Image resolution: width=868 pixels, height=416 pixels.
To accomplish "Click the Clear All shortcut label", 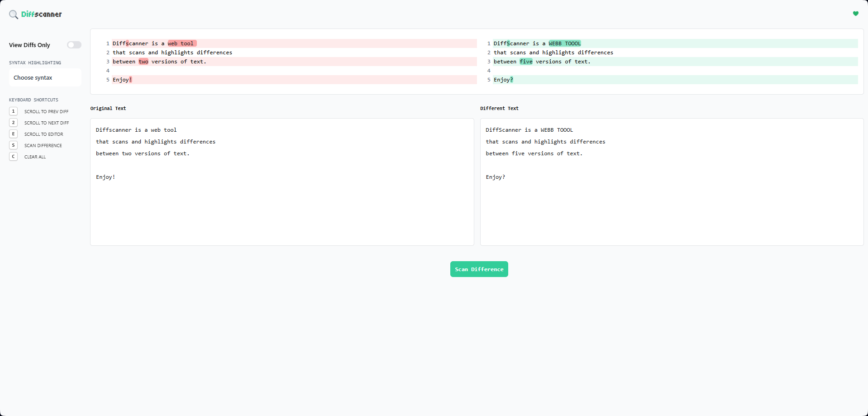I will [x=35, y=157].
